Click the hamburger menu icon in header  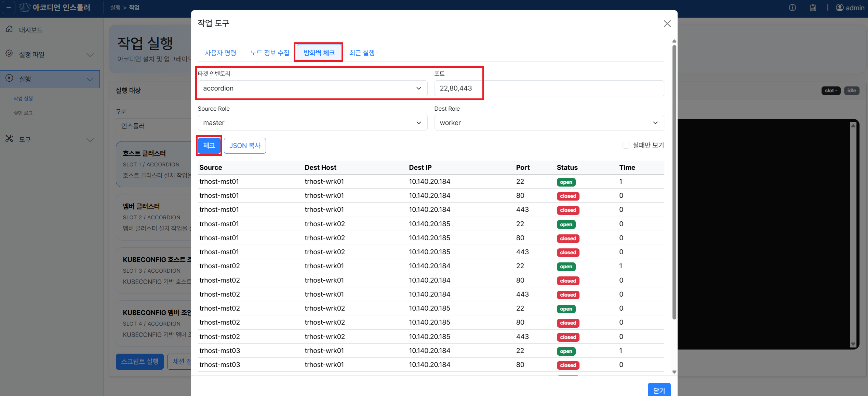[9, 7]
